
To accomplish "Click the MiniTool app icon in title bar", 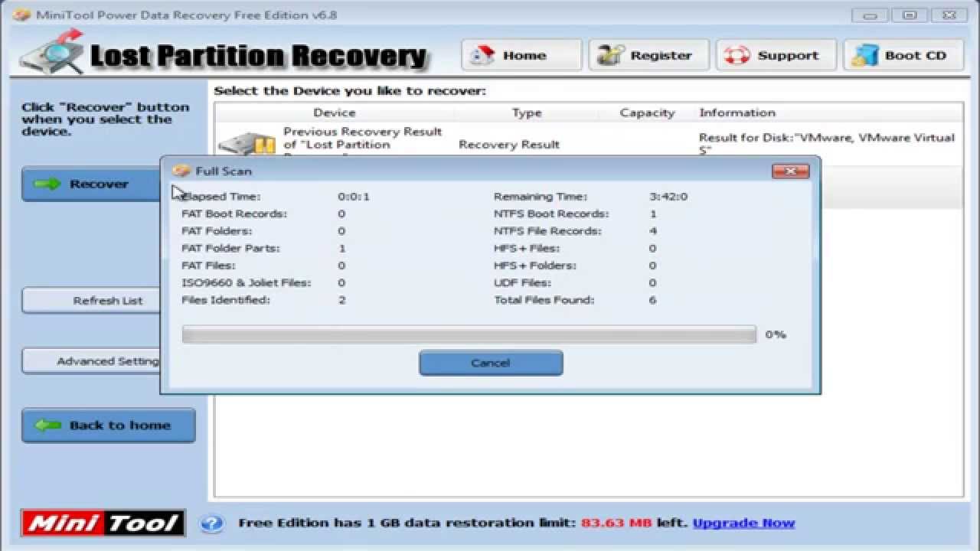I will point(21,15).
